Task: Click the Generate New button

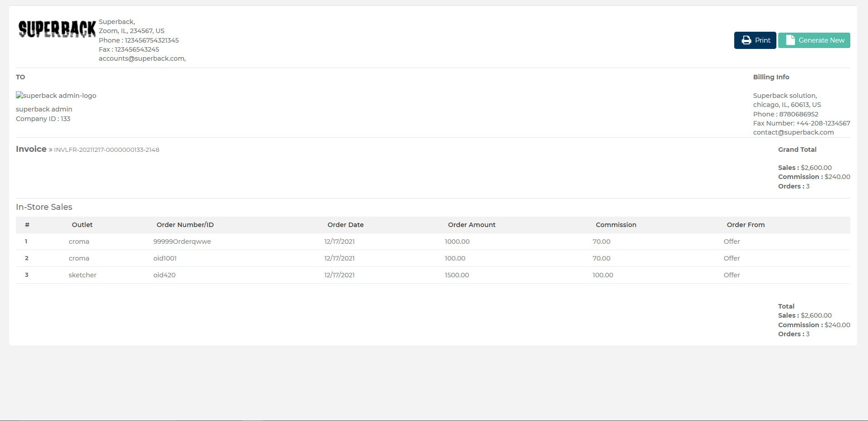Action: tap(814, 40)
